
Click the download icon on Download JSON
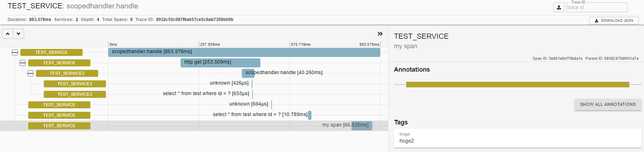click(597, 21)
